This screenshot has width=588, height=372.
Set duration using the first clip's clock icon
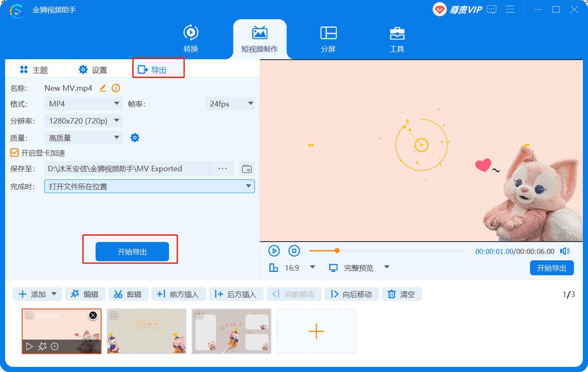[55, 347]
